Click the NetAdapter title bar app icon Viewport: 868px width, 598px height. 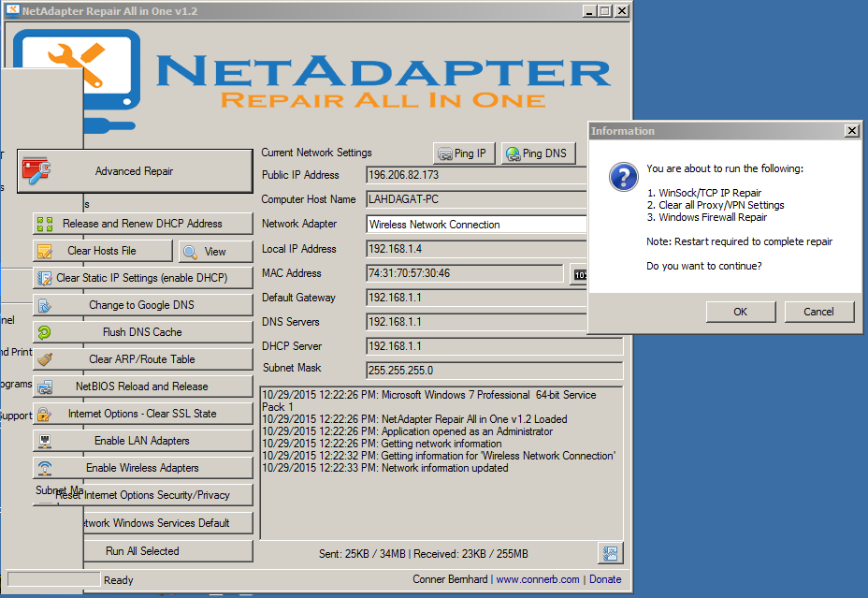click(x=12, y=10)
